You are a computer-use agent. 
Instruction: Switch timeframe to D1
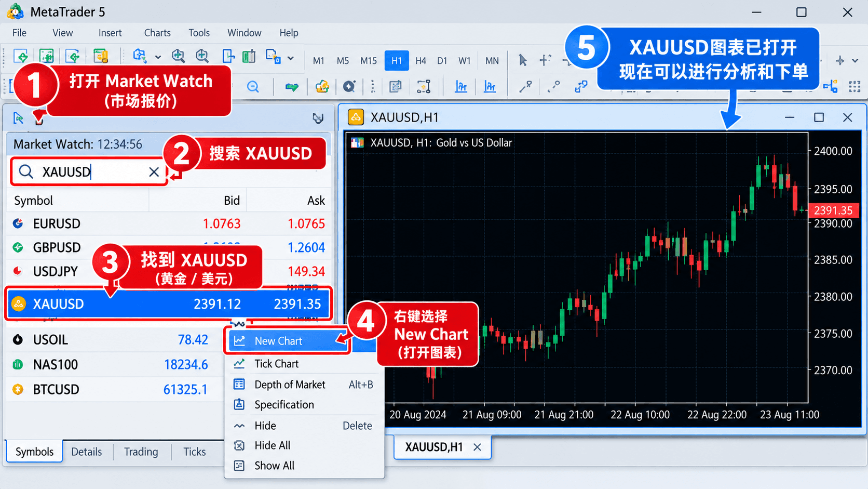442,61
